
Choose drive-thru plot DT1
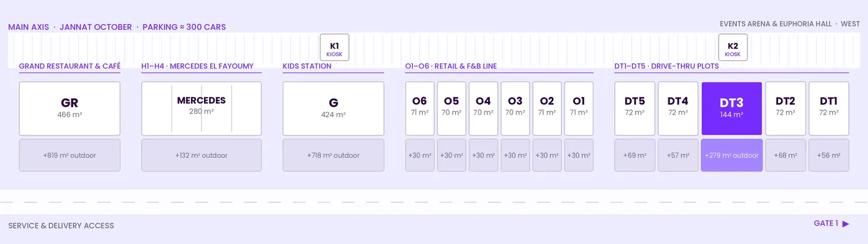coord(829,109)
